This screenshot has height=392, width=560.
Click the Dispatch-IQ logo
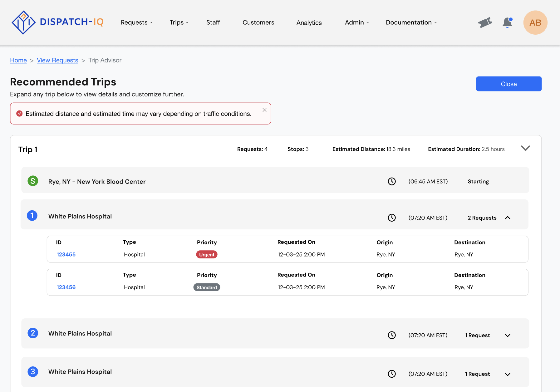[x=57, y=22]
